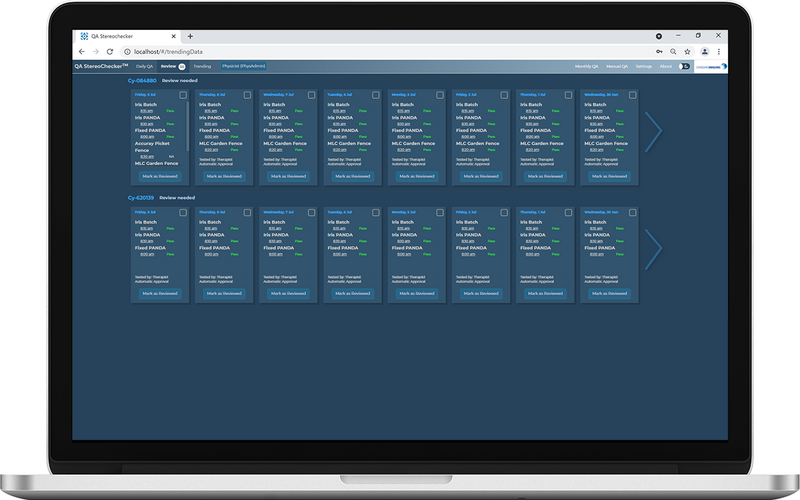Check Thursday 1 Jul card for Cy-620139
This screenshot has width=800, height=500.
click(568, 213)
